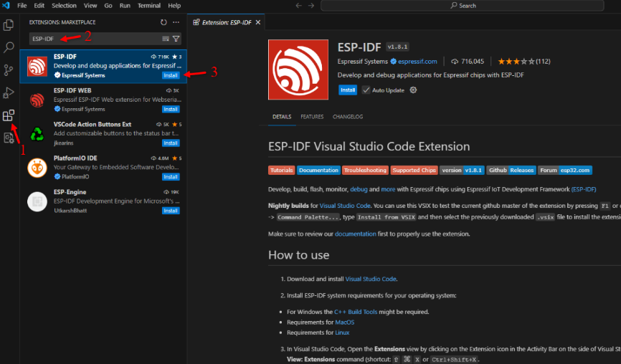Switch to the CHANGELOG tab
Viewport: 621px width, 364px height.
click(347, 117)
